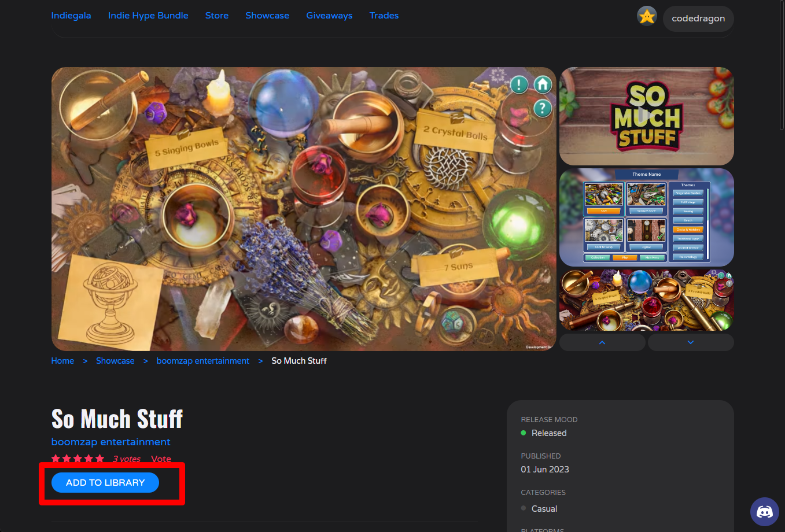
Task: Click the So Much Stuff title heading
Action: point(117,419)
